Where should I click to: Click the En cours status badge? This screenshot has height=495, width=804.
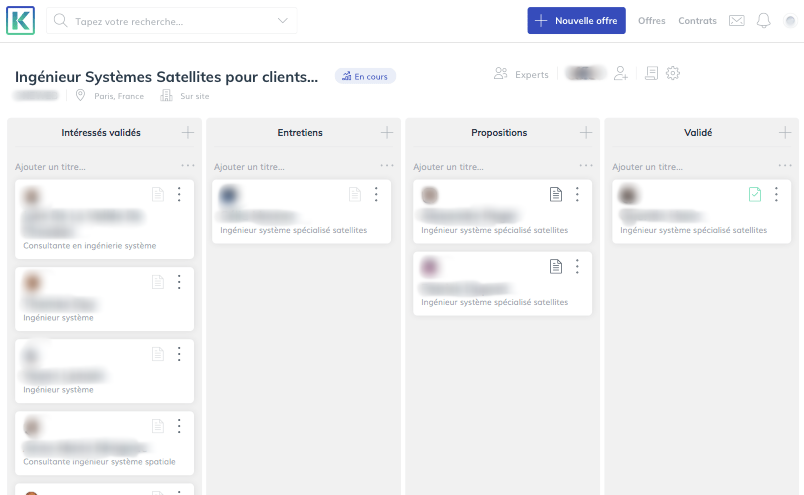point(365,76)
